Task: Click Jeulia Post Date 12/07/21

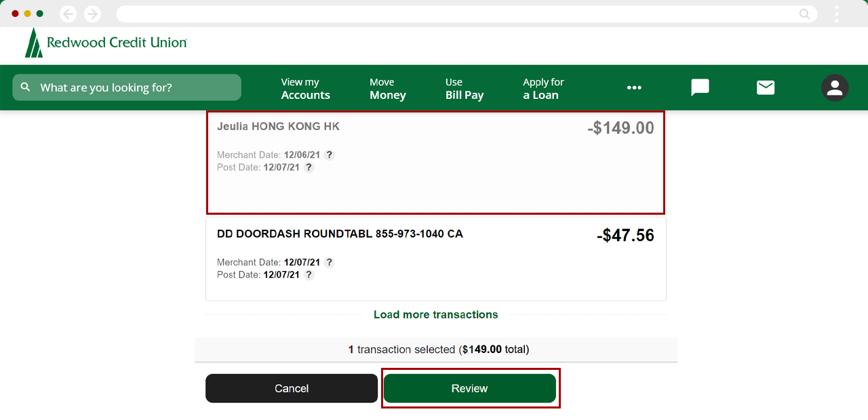Action: tap(258, 167)
